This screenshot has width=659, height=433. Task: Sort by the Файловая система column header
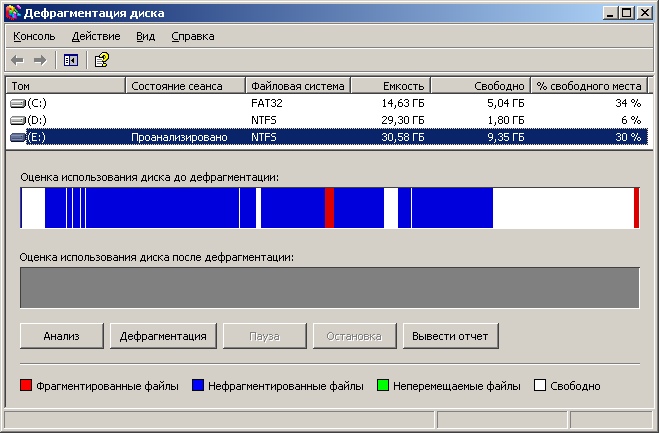(x=298, y=86)
